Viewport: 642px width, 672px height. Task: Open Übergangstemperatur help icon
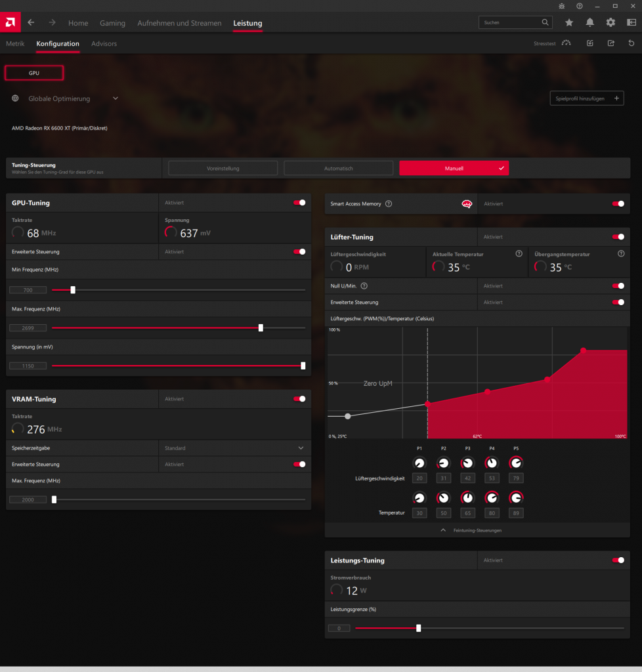620,254
